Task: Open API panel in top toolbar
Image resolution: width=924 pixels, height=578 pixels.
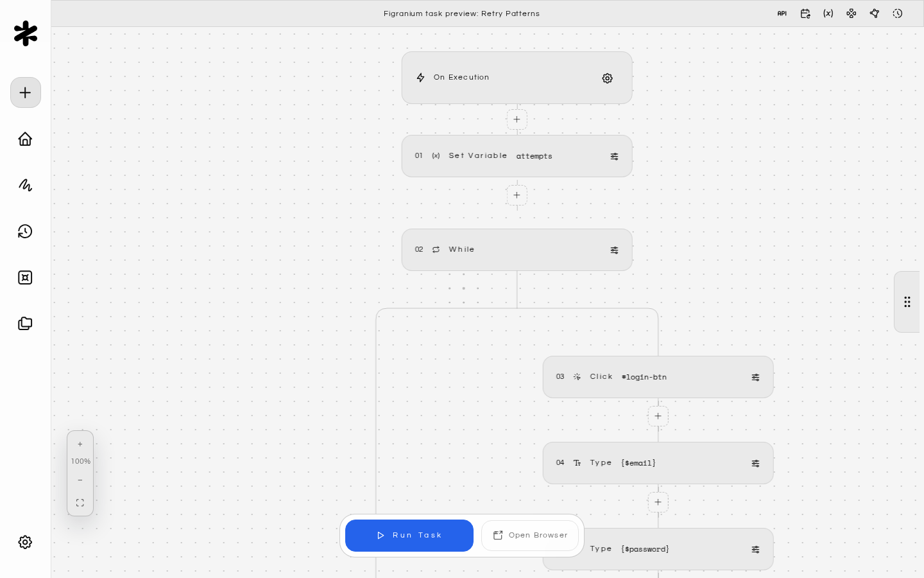Action: [782, 13]
